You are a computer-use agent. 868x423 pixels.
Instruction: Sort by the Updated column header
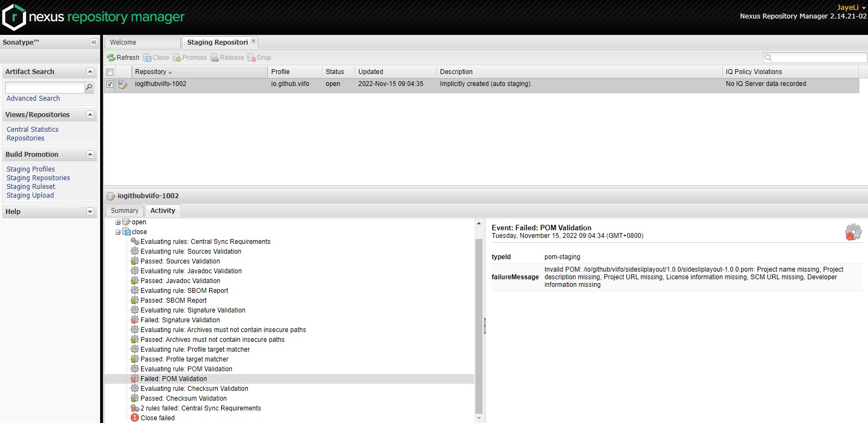click(395, 72)
